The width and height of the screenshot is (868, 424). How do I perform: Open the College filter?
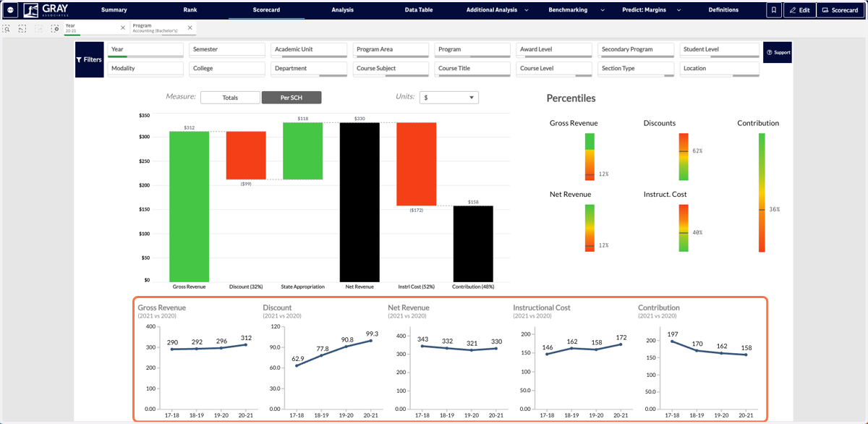coord(227,69)
